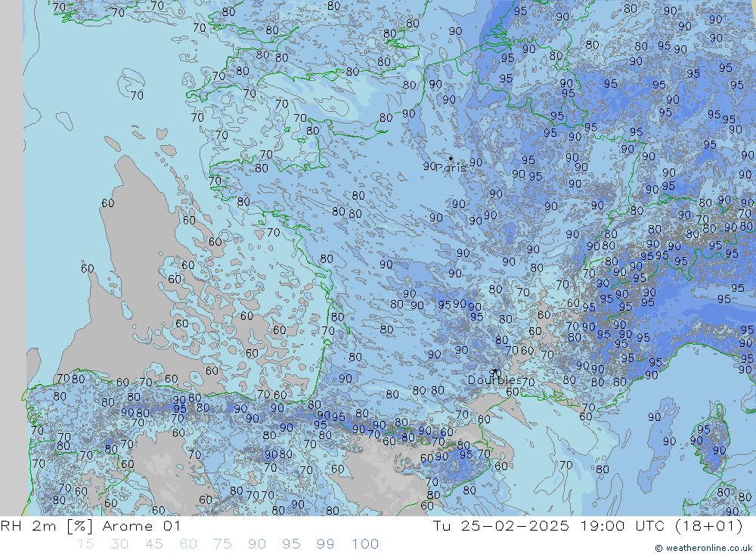Click the Dourbies location marker dot
Viewport: 756px width, 554px height.
[495, 371]
